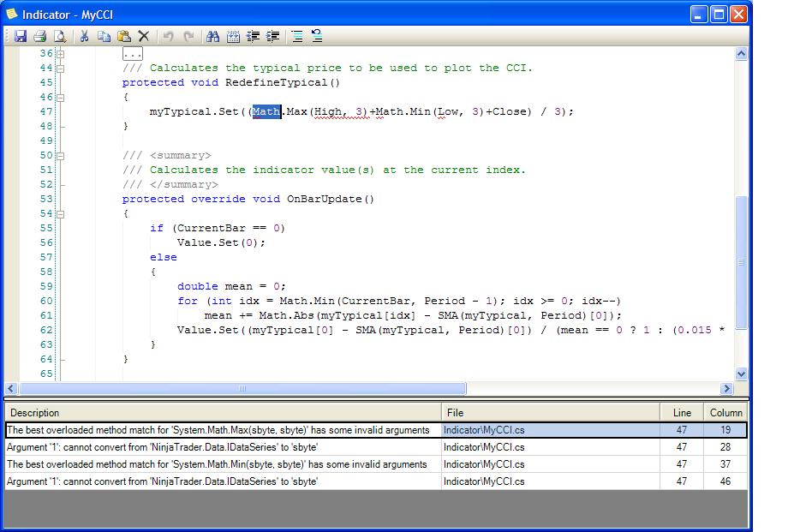Click the horizontal scrollbar thumb
This screenshot has width=794, height=532.
[x=242, y=389]
